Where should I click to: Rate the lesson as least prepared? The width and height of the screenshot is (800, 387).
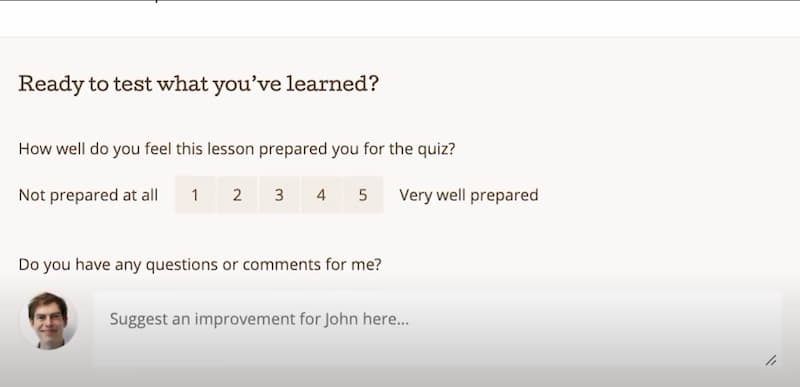point(195,194)
